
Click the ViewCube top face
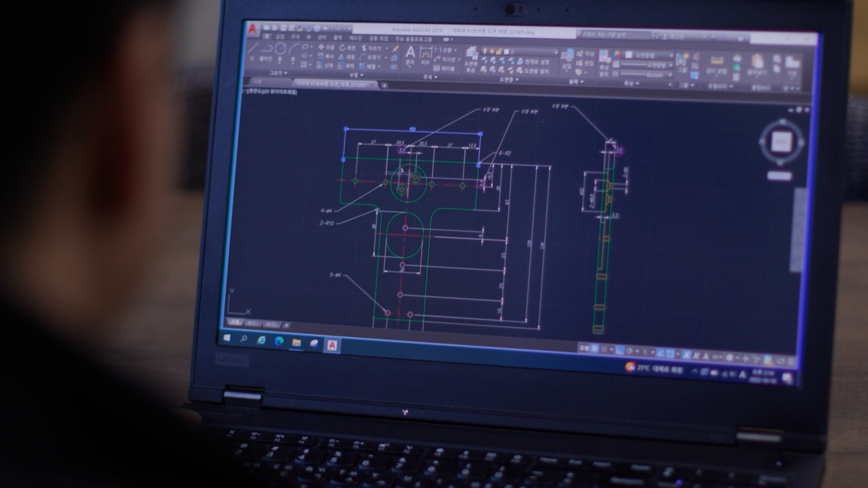coord(782,142)
